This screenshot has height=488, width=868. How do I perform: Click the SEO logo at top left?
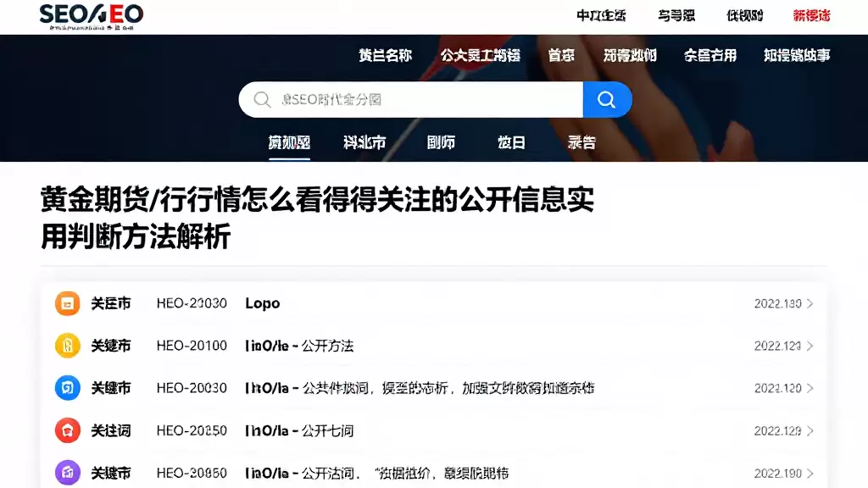[x=92, y=17]
